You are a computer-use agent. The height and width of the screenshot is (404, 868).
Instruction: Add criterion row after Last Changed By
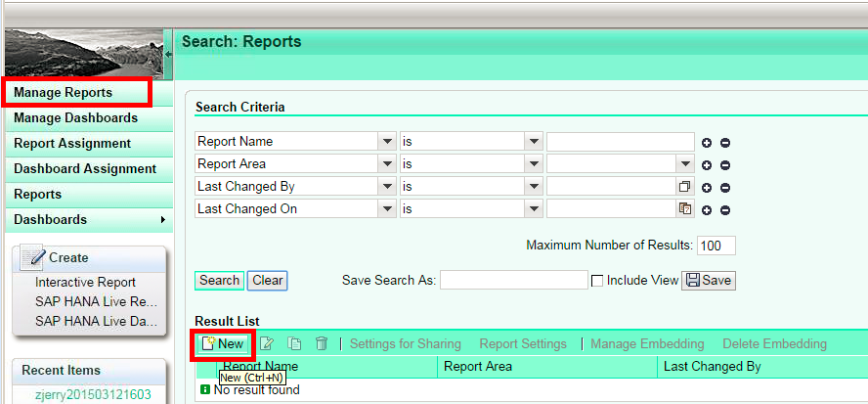pyautogui.click(x=707, y=188)
